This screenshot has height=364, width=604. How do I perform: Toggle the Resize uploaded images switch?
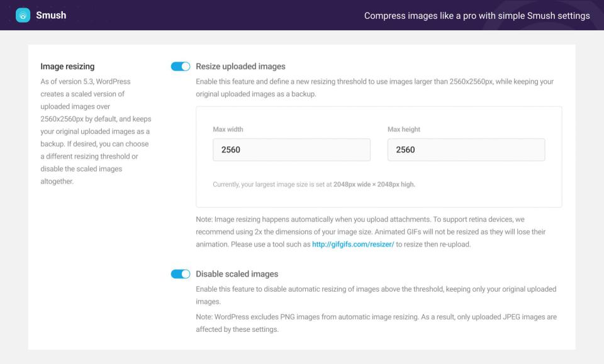click(181, 67)
